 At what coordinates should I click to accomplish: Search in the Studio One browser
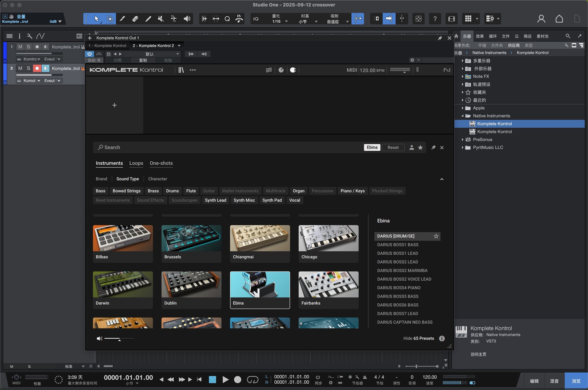[568, 36]
